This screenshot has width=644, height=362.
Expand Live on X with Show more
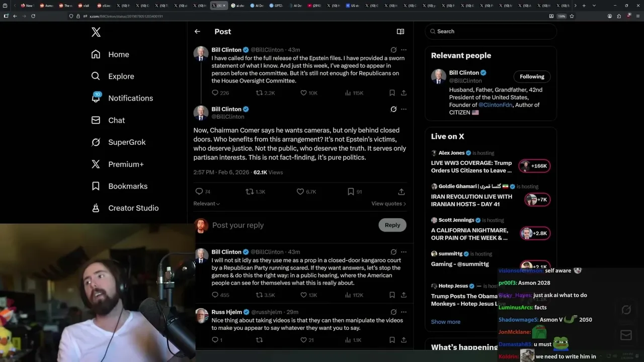tap(445, 322)
